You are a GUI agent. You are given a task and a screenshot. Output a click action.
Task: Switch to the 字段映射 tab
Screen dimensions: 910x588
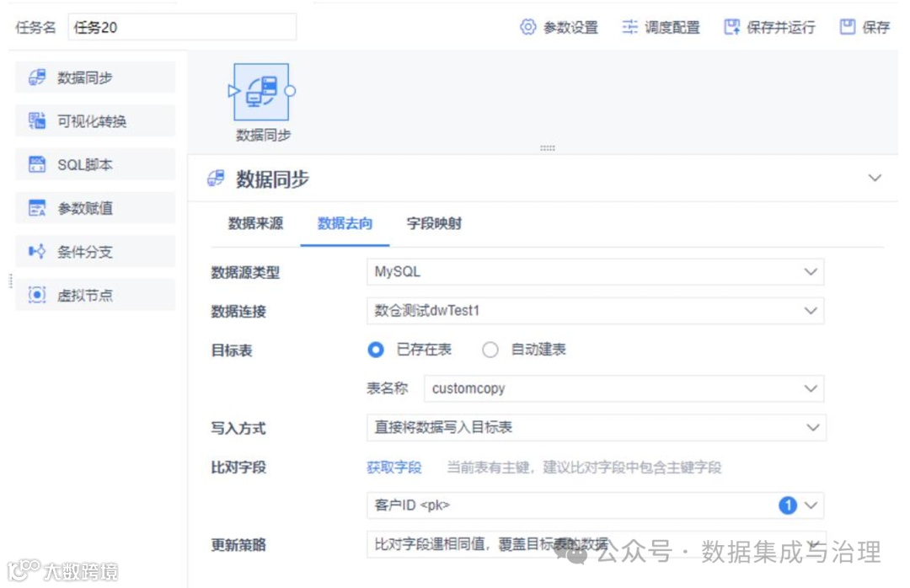[433, 225]
